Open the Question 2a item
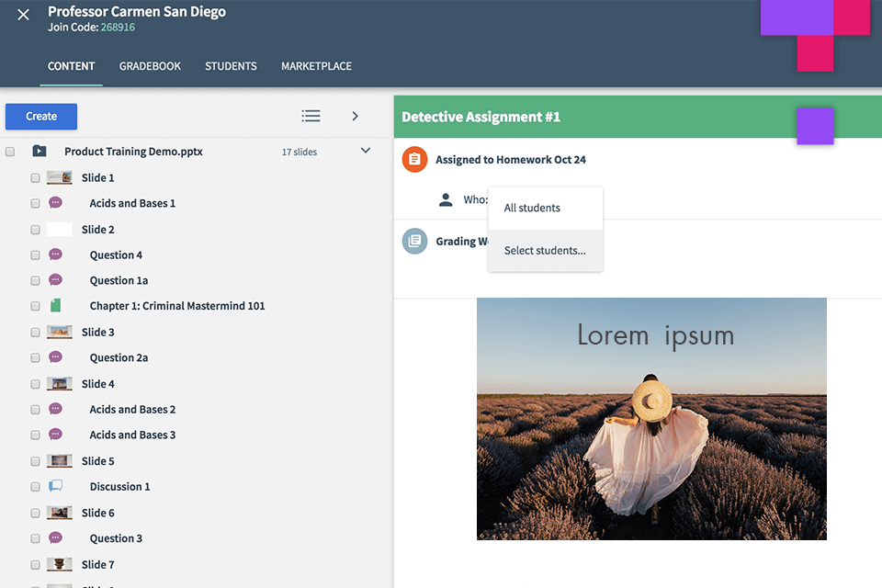Screen dimensions: 882x588 119,358
